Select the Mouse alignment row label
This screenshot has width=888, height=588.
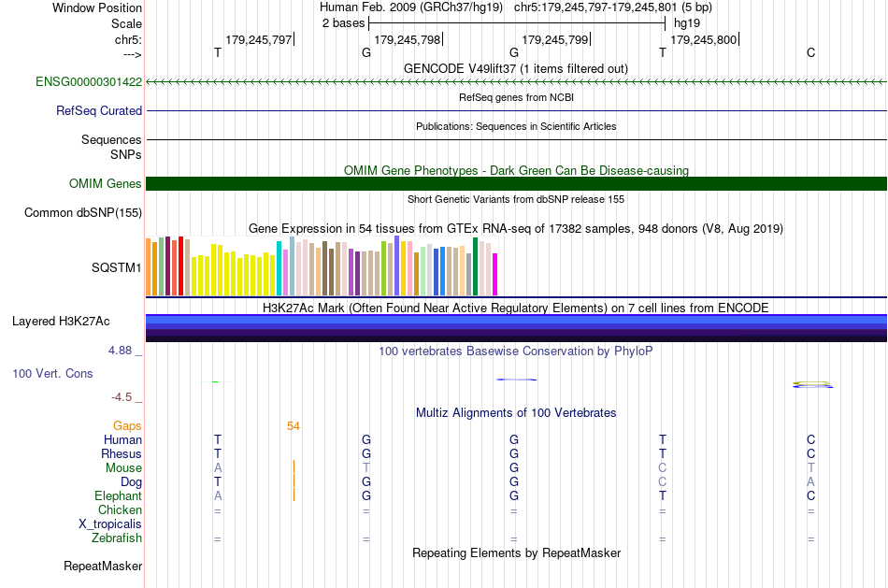tap(123, 468)
